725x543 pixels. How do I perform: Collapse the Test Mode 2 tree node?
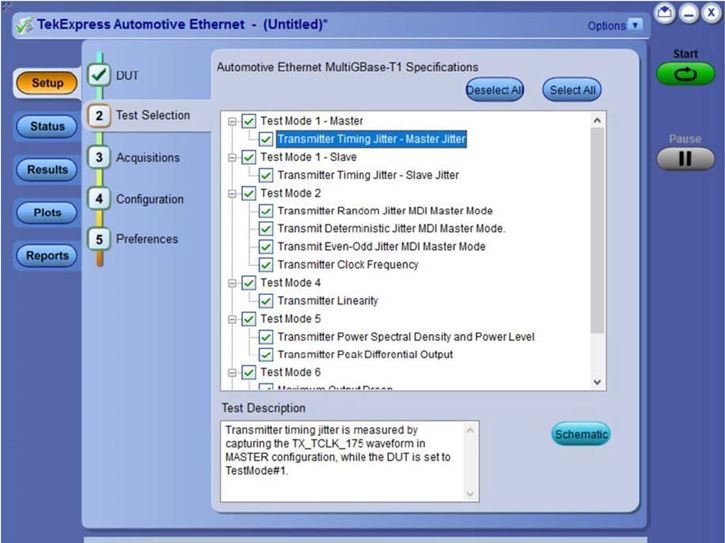232,193
